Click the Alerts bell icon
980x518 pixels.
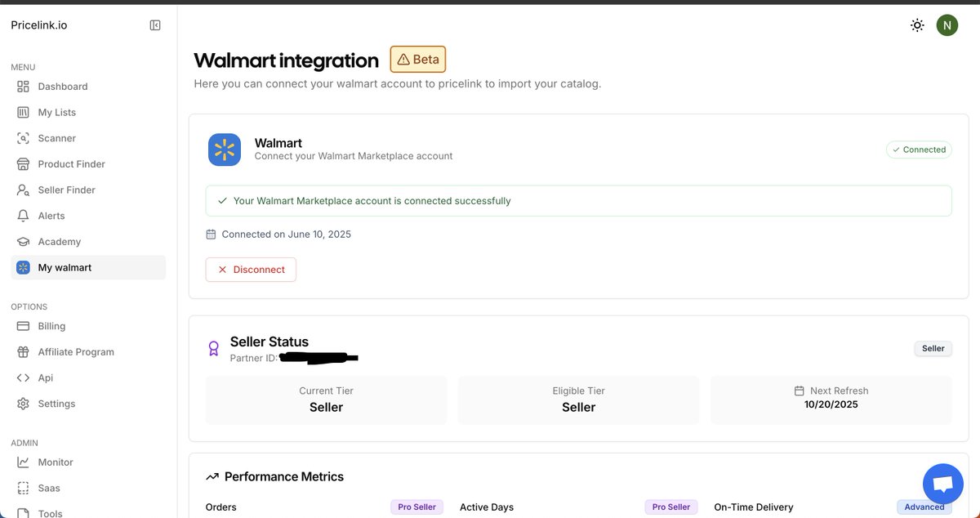click(22, 215)
